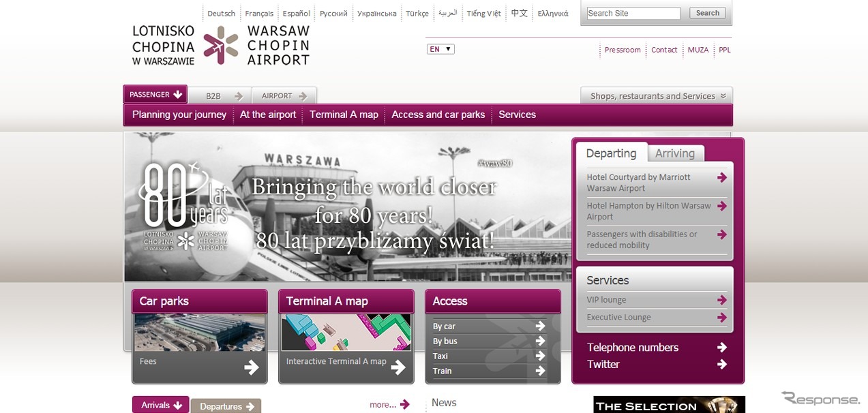This screenshot has height=413, width=868.
Task: Click arrow beside Passengers with disabilities
Action: pyautogui.click(x=722, y=235)
